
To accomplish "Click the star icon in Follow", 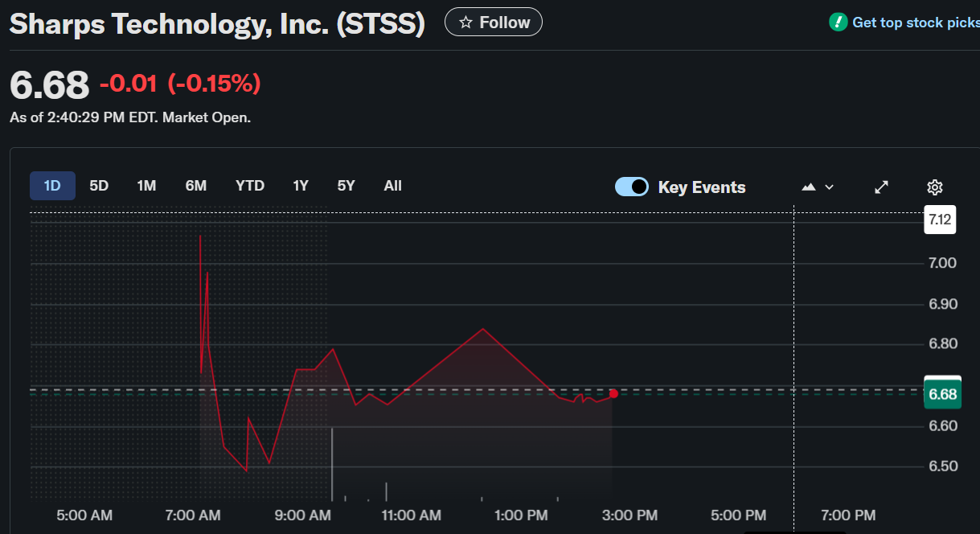I will (x=465, y=23).
